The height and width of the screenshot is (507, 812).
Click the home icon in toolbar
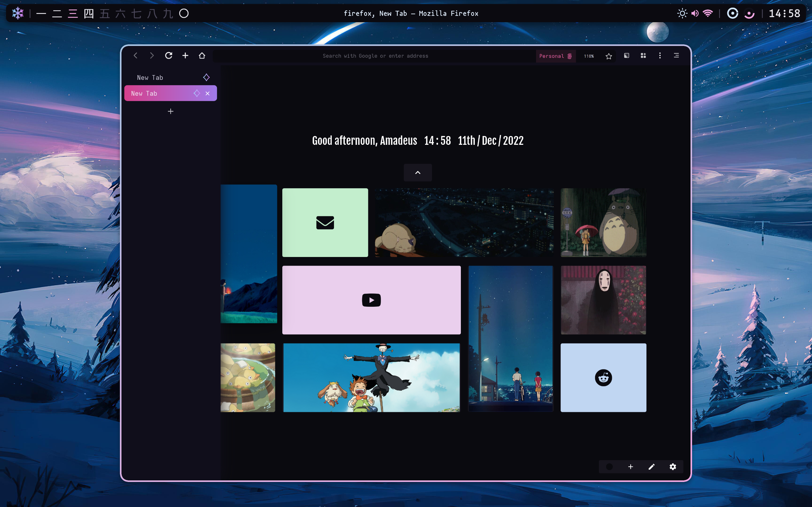tap(202, 56)
